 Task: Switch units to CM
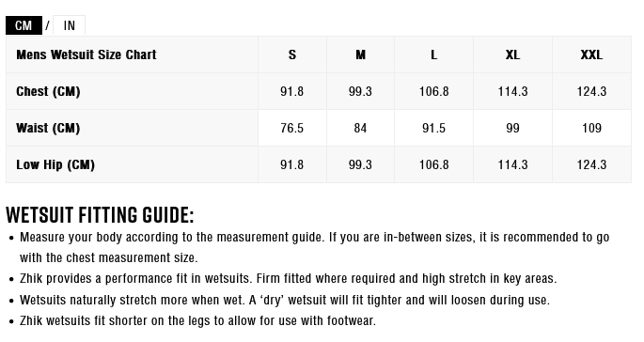click(x=24, y=25)
